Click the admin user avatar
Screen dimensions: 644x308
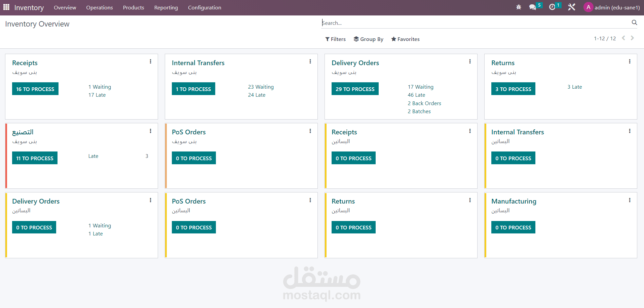pos(588,7)
